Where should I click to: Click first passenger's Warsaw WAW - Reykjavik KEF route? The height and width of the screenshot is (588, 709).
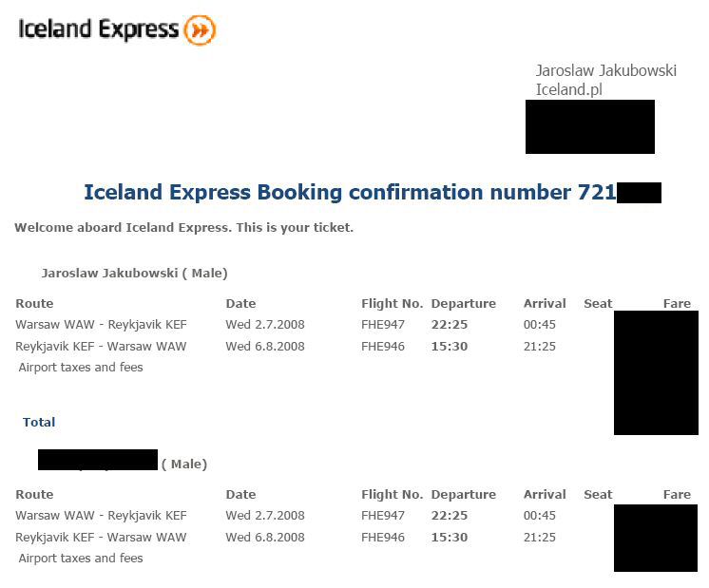point(101,325)
